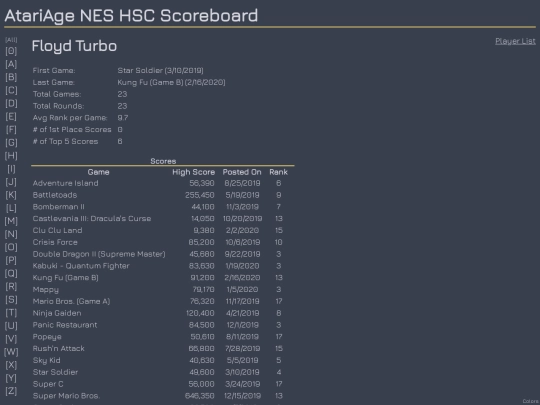Click the Rank column header

[278, 172]
